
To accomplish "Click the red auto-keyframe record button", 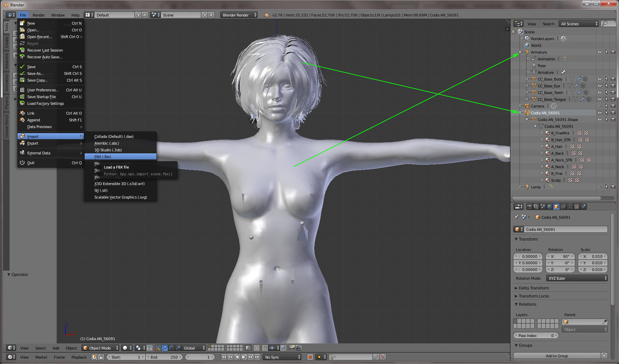I will point(310,357).
